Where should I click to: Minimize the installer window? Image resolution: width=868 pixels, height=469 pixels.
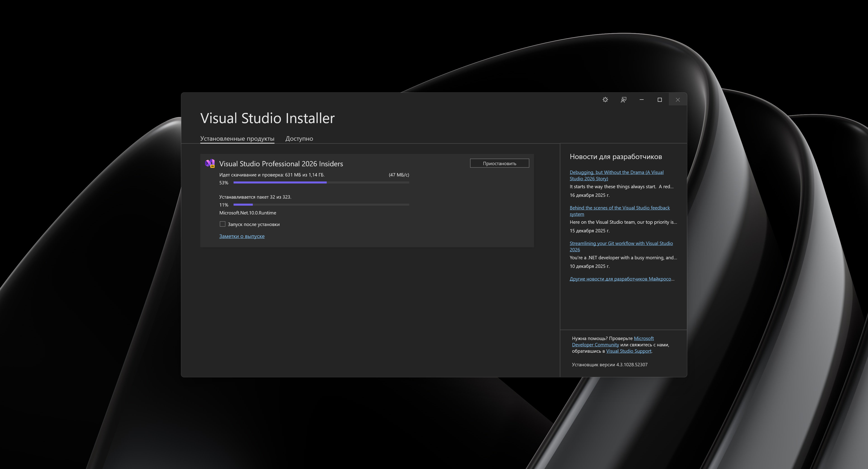tap(642, 100)
